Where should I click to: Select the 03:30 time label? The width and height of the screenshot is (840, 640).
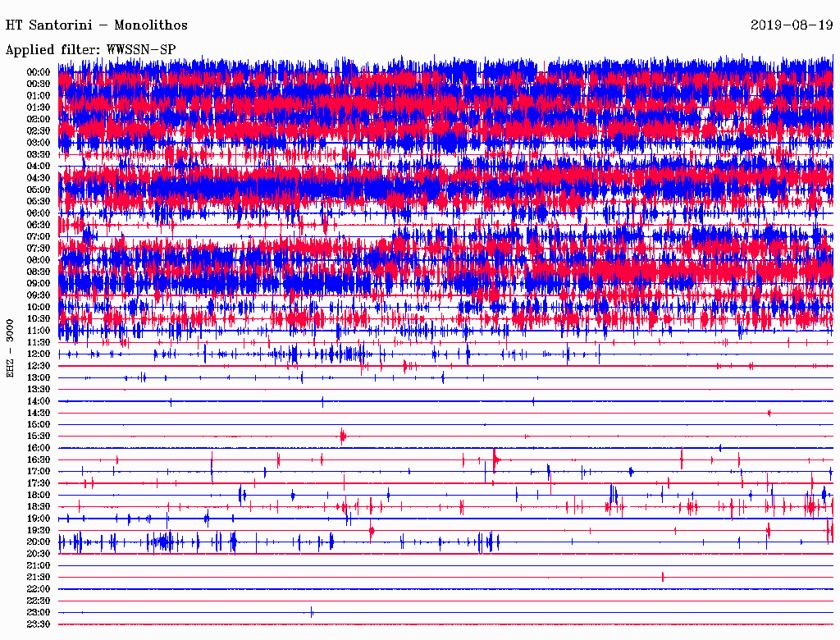click(39, 155)
